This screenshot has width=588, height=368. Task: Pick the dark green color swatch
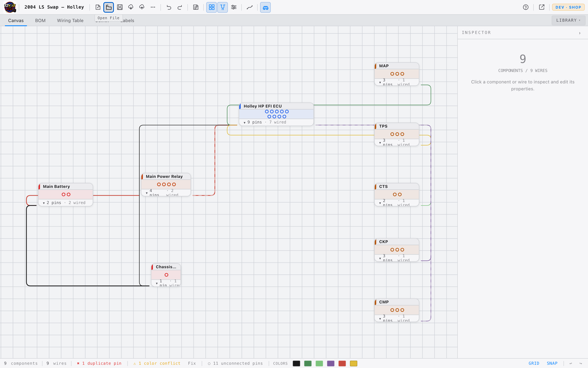[x=308, y=363]
